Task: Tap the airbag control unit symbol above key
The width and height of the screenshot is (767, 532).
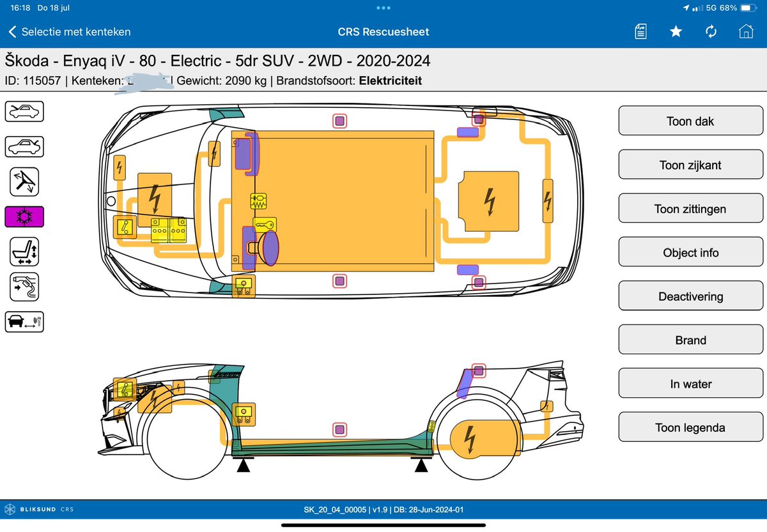Action: 259,202
